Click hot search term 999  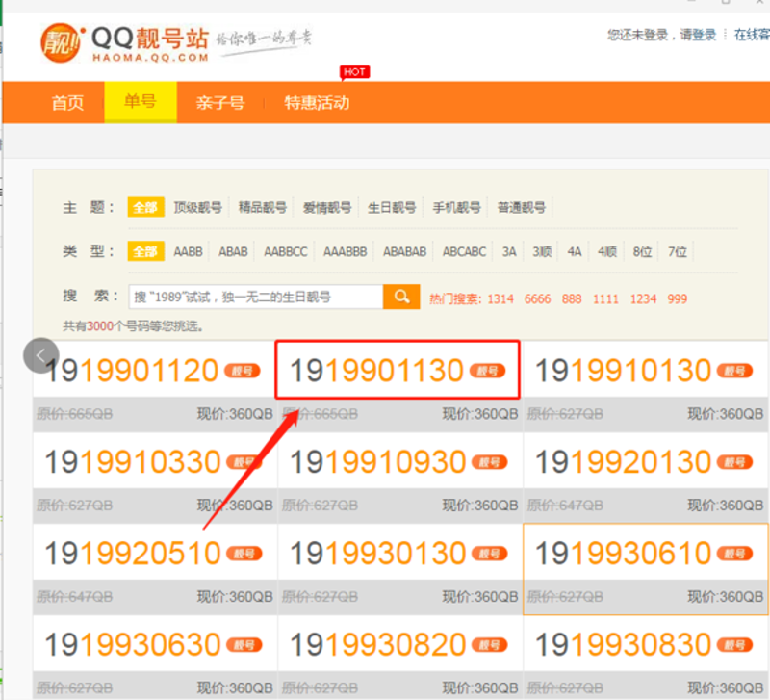point(678,298)
